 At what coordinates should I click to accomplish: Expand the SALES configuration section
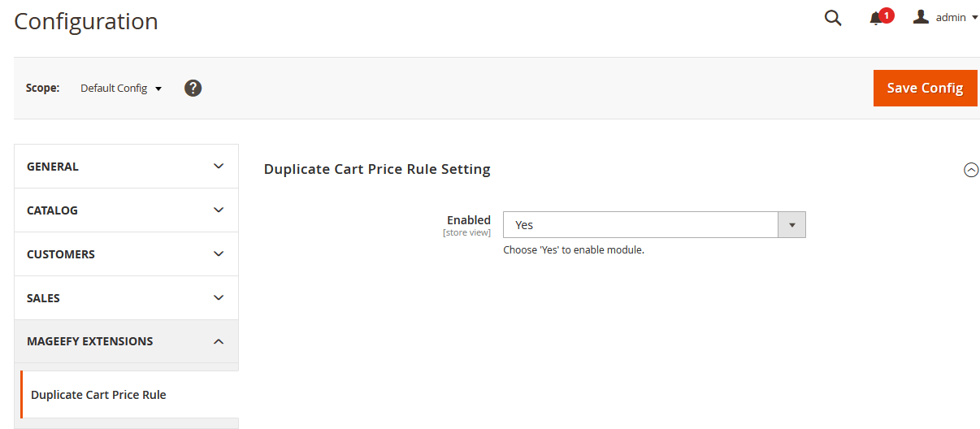(x=126, y=298)
